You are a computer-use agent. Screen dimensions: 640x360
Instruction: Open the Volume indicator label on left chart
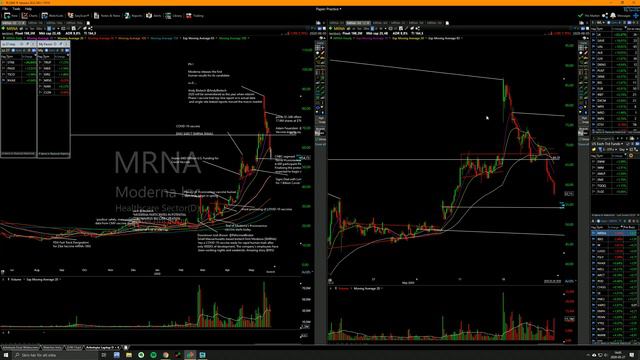click(16, 280)
